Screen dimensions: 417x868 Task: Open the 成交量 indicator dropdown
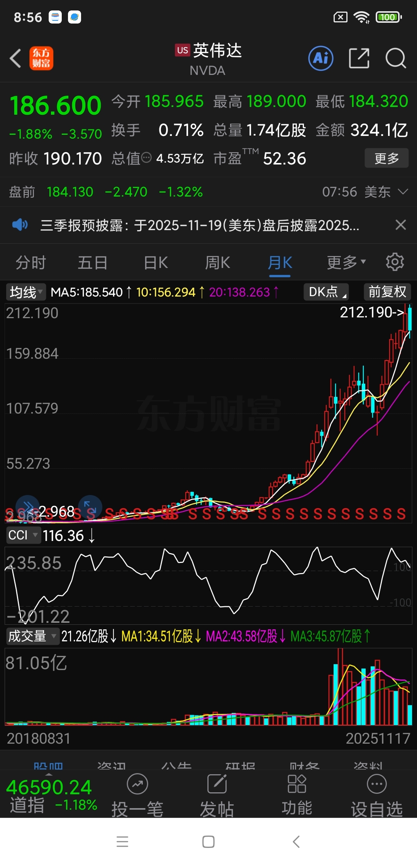coord(33,636)
